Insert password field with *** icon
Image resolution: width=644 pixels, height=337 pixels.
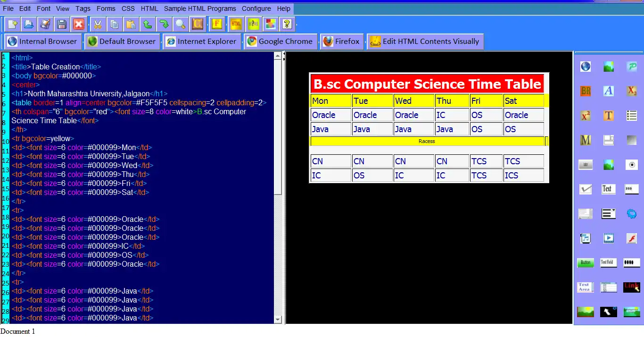[632, 189]
